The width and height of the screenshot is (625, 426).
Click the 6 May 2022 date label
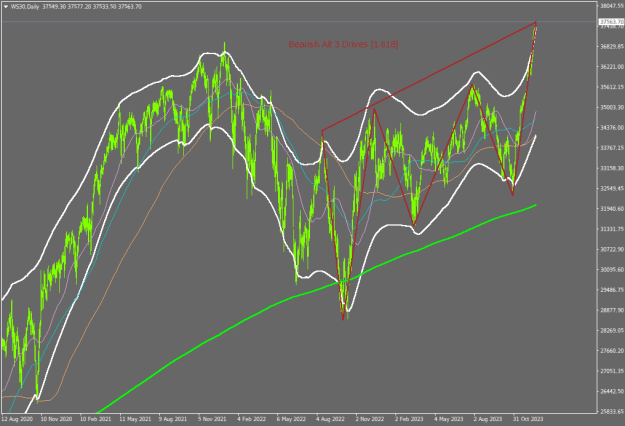tap(291, 419)
